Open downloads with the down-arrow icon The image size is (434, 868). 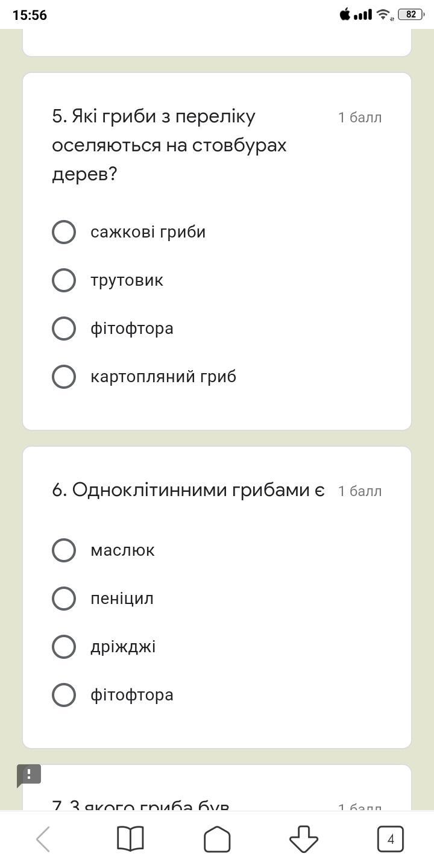point(304,839)
